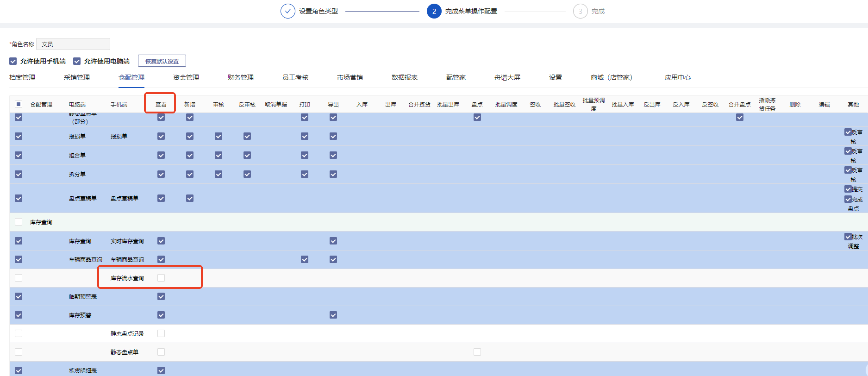Screen dimensions: 868x376
Task: Enable 查看 permission for 库存流水查询
Action: [x=161, y=278]
